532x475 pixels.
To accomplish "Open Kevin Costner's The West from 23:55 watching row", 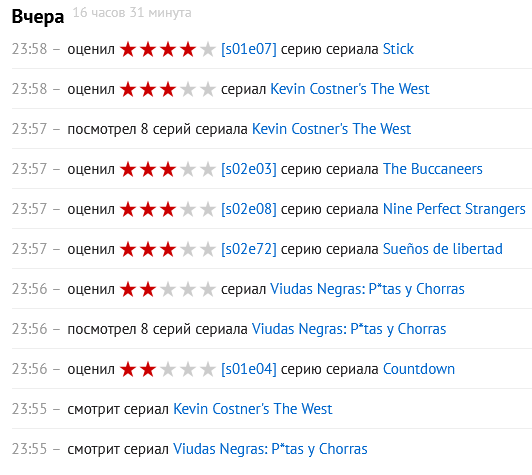I will pyautogui.click(x=253, y=410).
